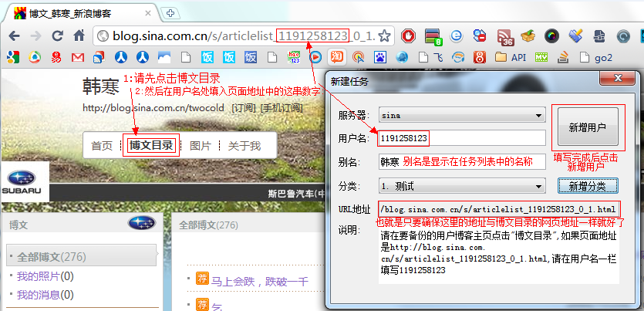Click the stacked bars extension with badge 8
Viewport: 644px width, 311px height.
[433, 37]
